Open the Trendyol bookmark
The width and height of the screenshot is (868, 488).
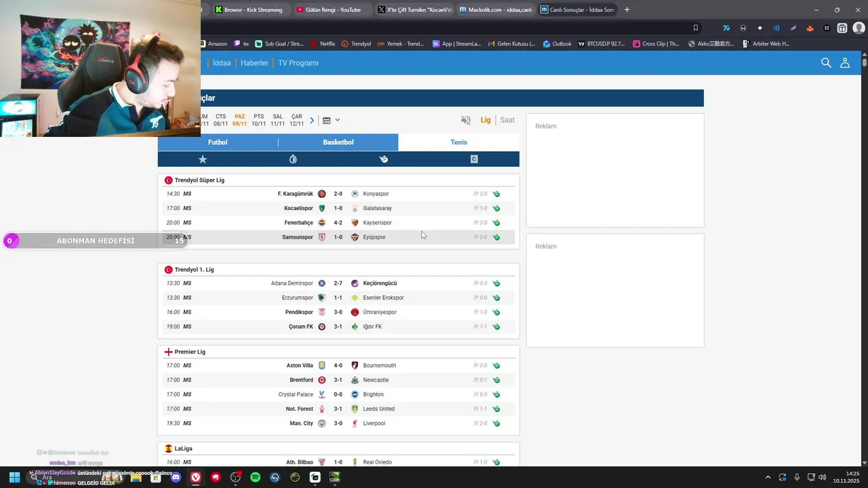coord(356,44)
